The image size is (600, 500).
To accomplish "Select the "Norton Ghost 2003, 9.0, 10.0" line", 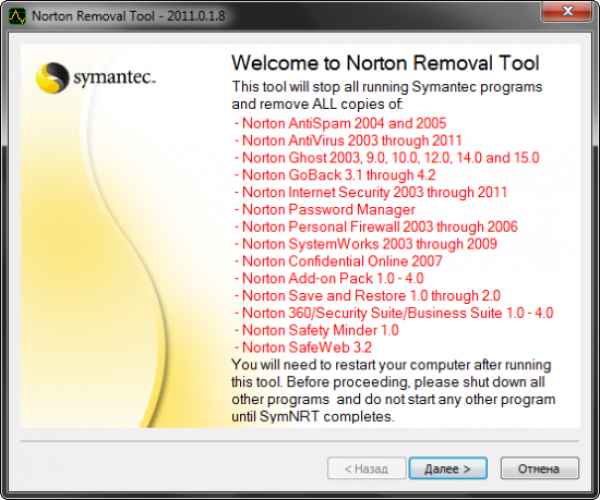I will tap(386, 158).
